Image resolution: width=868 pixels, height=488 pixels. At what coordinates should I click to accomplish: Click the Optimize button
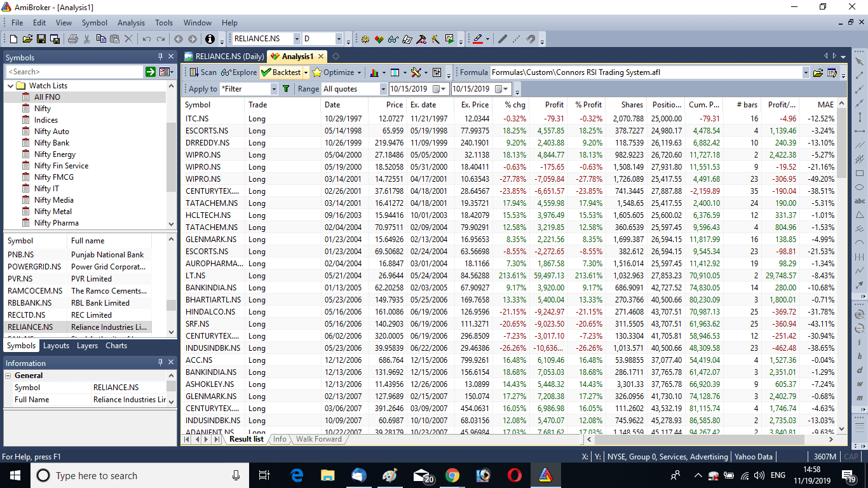(x=334, y=72)
